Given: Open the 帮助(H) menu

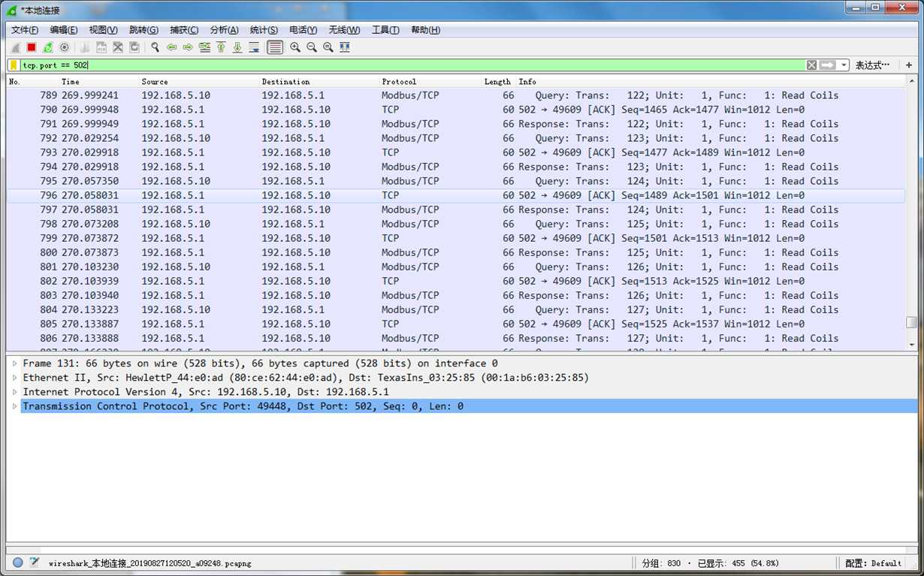Looking at the screenshot, I should click(425, 30).
